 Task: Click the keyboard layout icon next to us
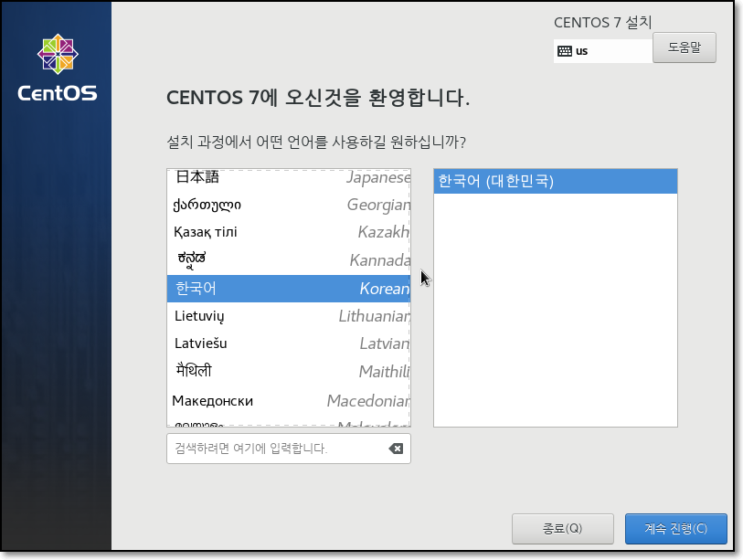[565, 51]
